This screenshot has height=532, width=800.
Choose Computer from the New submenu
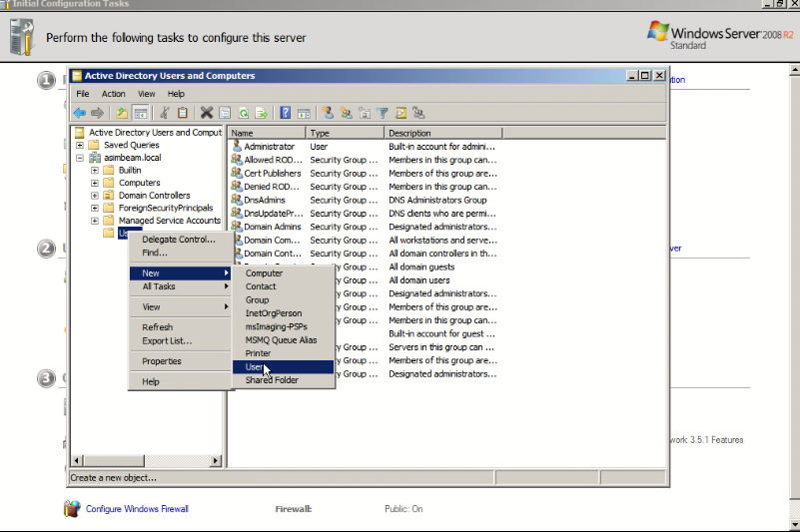pyautogui.click(x=284, y=273)
